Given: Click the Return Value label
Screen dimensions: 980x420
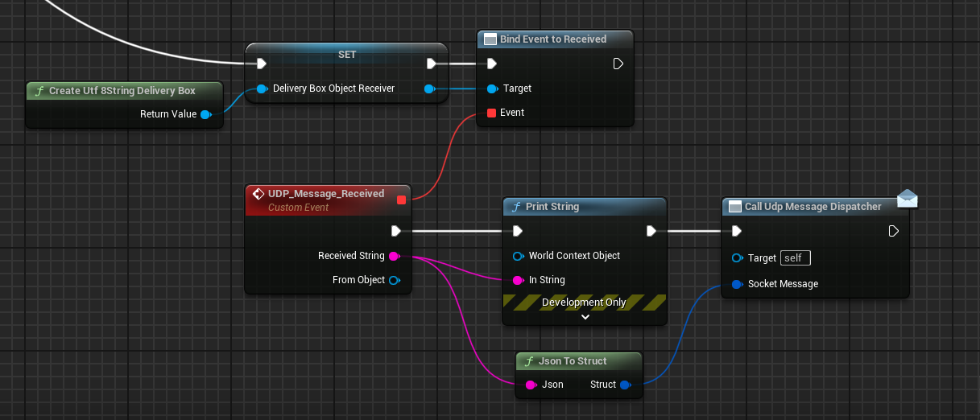Looking at the screenshot, I should [x=168, y=114].
